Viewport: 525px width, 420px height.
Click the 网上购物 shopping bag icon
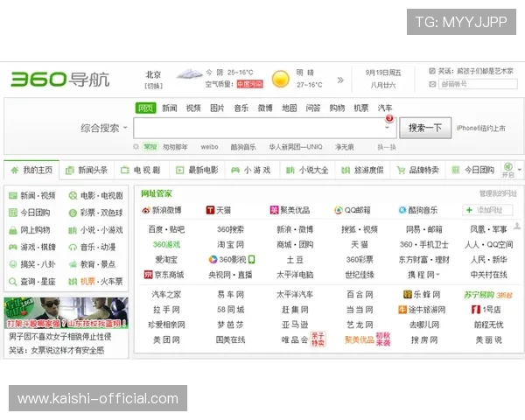tap(13, 230)
